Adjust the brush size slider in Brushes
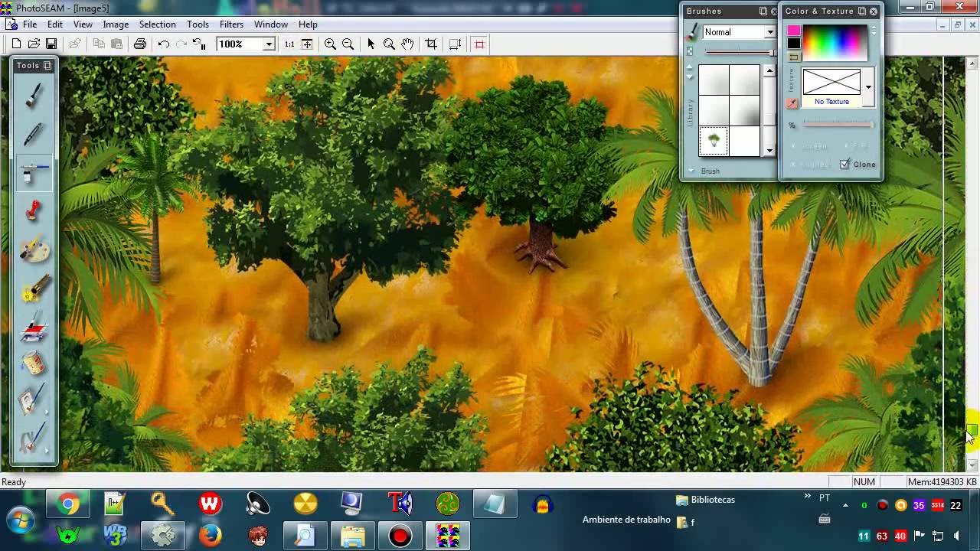This screenshot has height=551, width=980. coord(739,52)
